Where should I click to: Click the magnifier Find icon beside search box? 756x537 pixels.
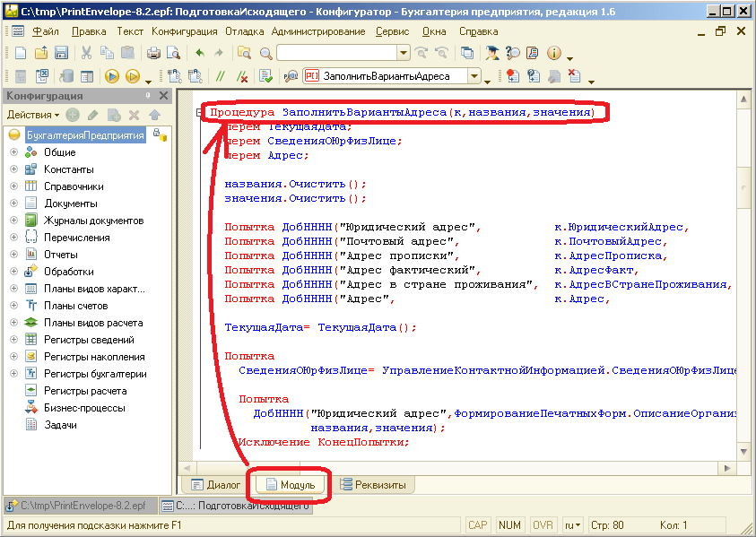click(x=265, y=53)
